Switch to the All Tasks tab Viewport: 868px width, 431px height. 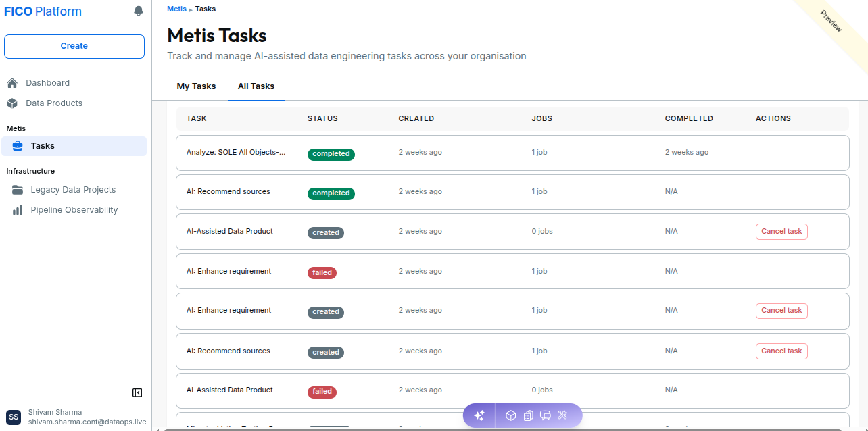256,86
